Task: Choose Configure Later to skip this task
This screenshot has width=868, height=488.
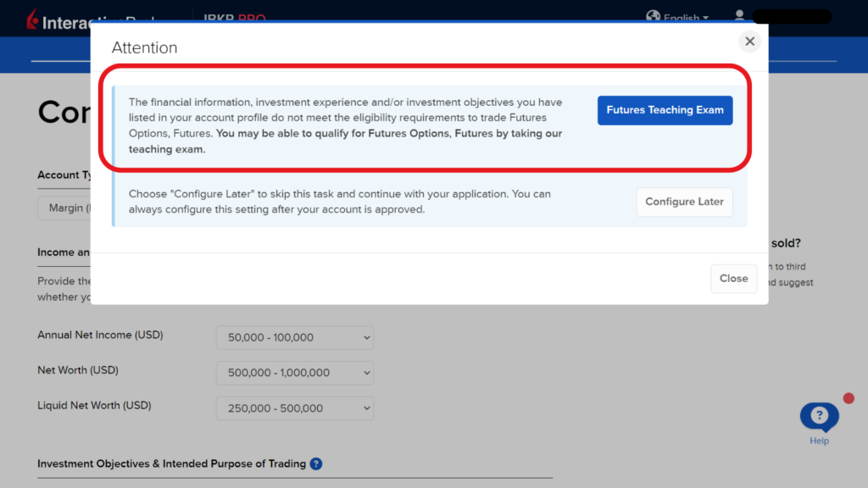Action: tap(684, 202)
